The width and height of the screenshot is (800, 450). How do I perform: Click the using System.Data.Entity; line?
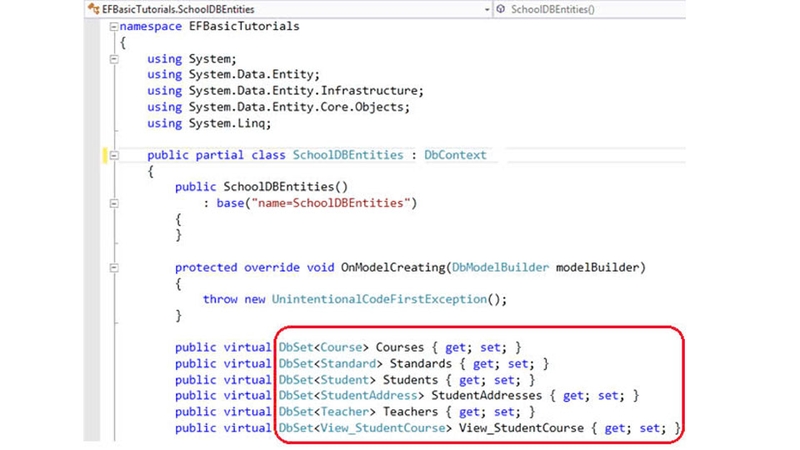click(x=233, y=74)
